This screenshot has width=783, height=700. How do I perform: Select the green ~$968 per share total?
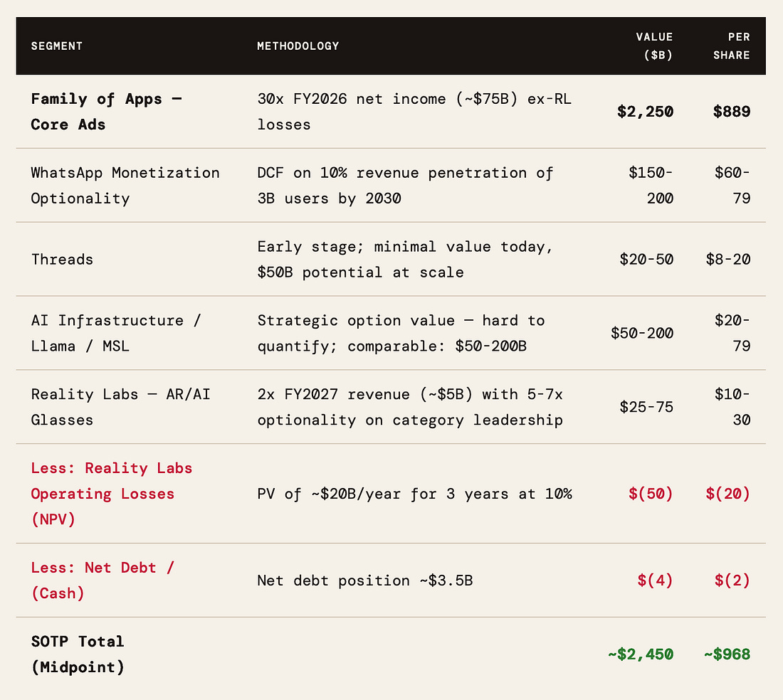click(x=727, y=654)
